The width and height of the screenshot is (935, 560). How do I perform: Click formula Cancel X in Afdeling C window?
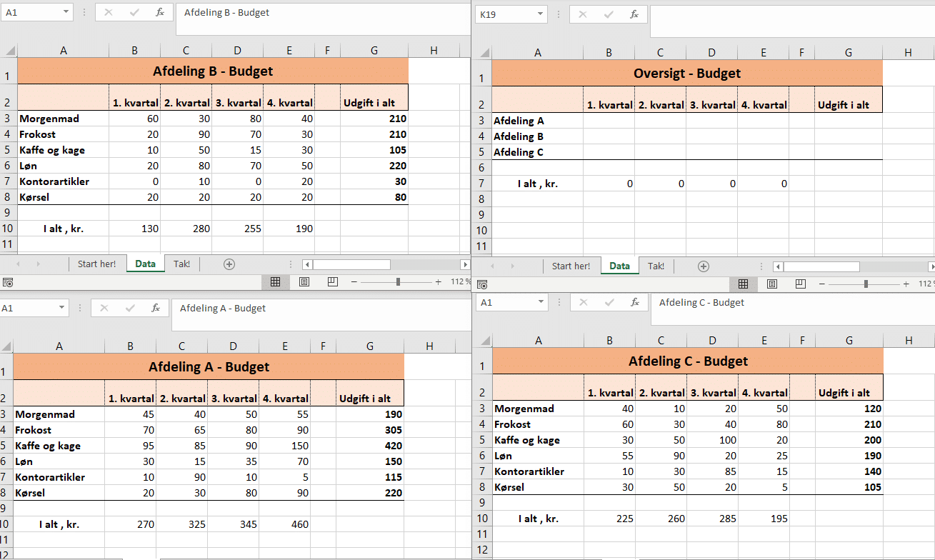(584, 302)
